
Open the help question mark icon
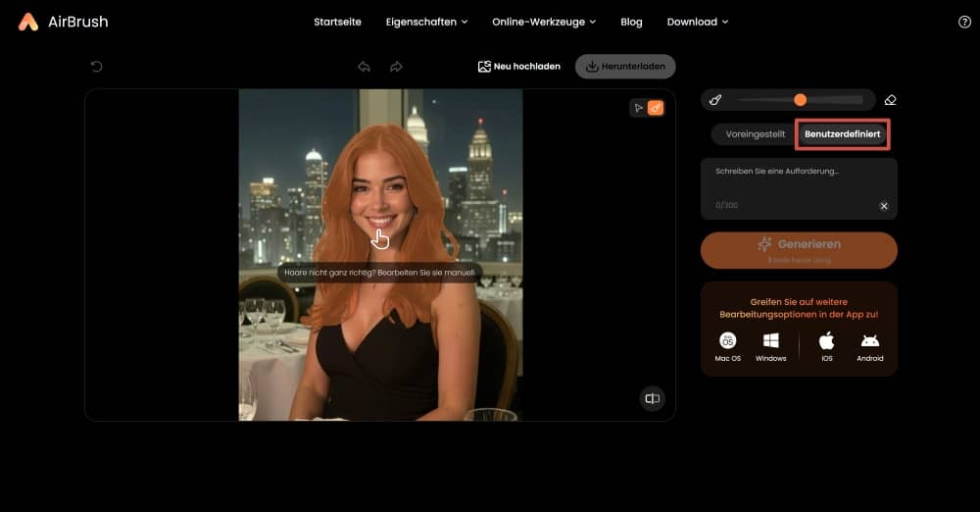964,22
